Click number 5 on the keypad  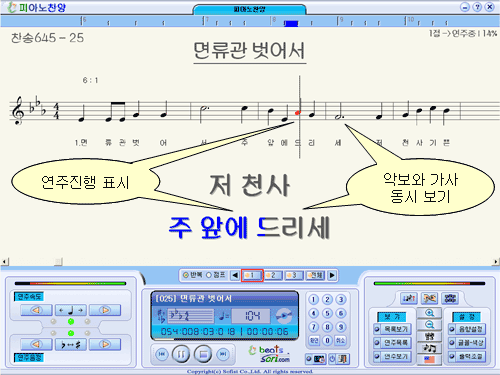327,313
